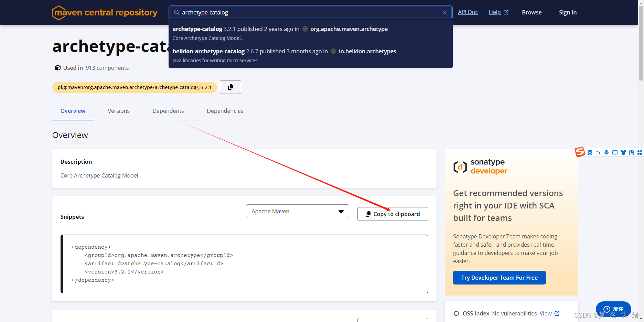Open Help via its external link icon
Screen dimensions: 644x322
pos(506,12)
